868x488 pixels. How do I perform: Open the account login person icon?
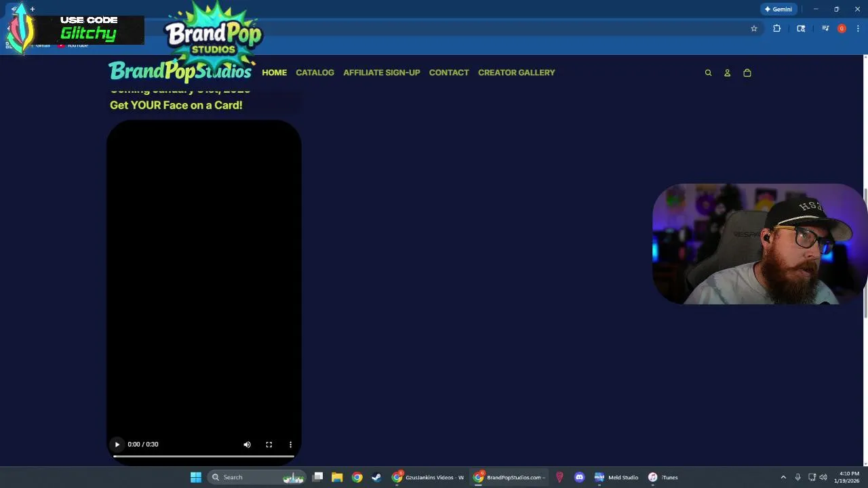[x=727, y=73]
